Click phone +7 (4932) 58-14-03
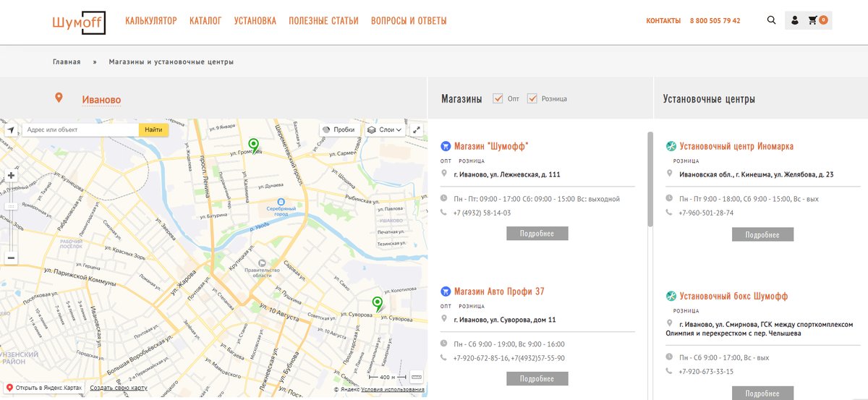868x400 pixels. click(x=482, y=213)
